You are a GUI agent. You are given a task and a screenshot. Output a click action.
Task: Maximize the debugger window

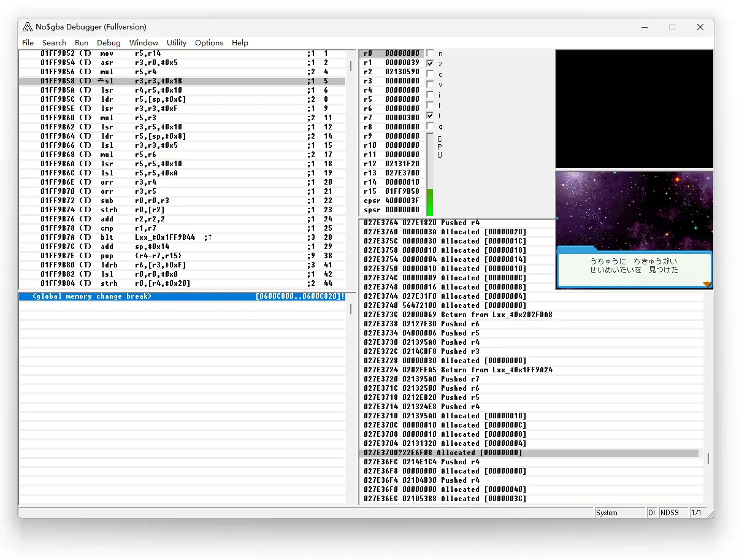point(672,27)
